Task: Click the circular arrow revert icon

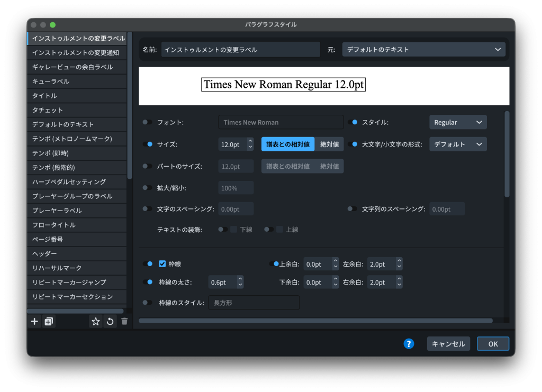Action: point(110,321)
